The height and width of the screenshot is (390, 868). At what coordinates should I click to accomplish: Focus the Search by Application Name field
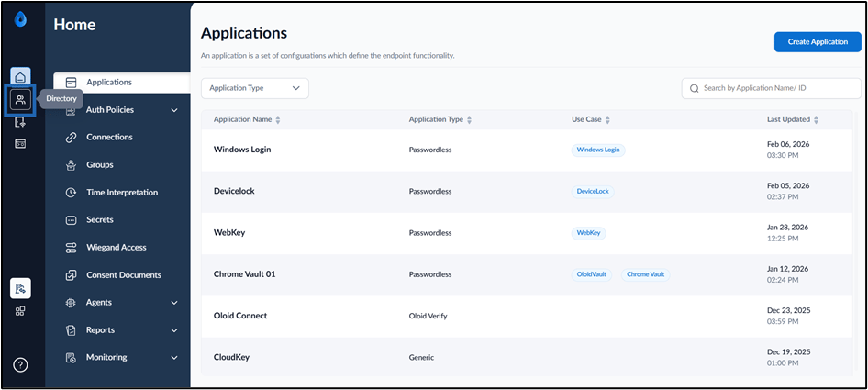point(771,88)
